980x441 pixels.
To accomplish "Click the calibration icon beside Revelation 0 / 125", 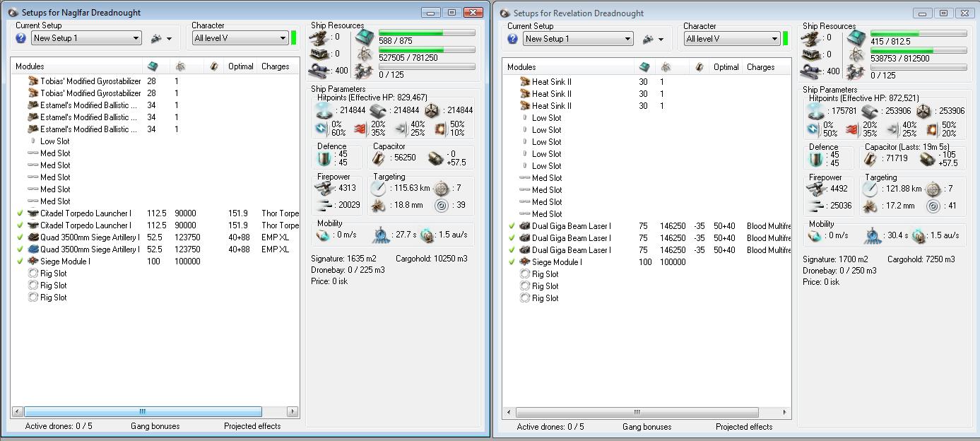I will (x=857, y=71).
